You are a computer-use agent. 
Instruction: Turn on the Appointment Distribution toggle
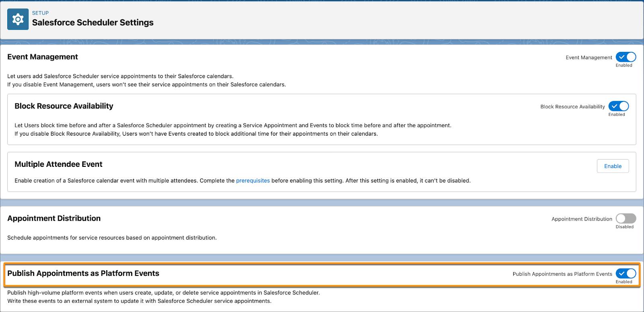pos(626,218)
